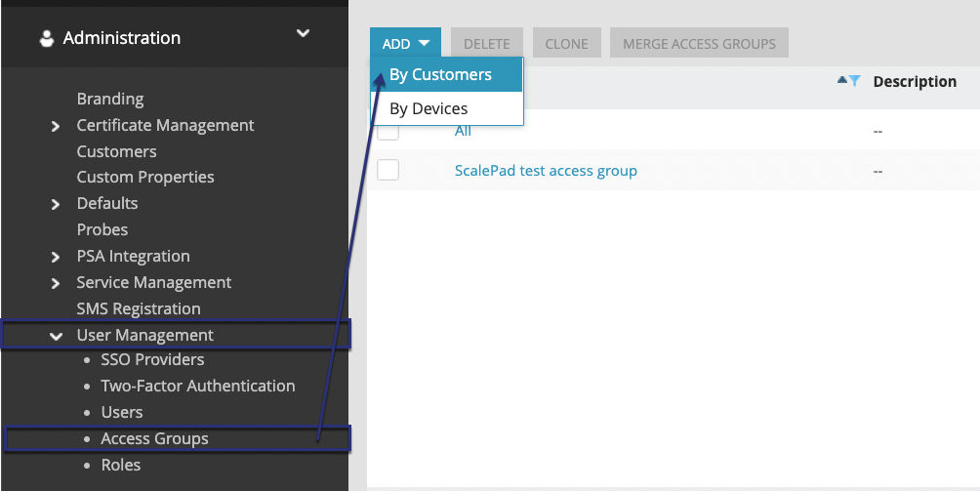Screen dimensions: 980x491
Task: Click the name column sort arrow icon
Action: 841,80
